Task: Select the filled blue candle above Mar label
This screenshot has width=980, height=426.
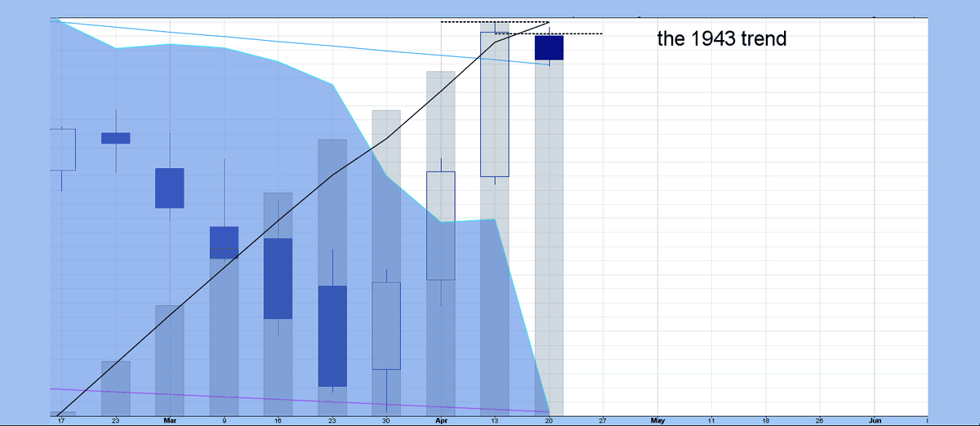Action: (170, 189)
